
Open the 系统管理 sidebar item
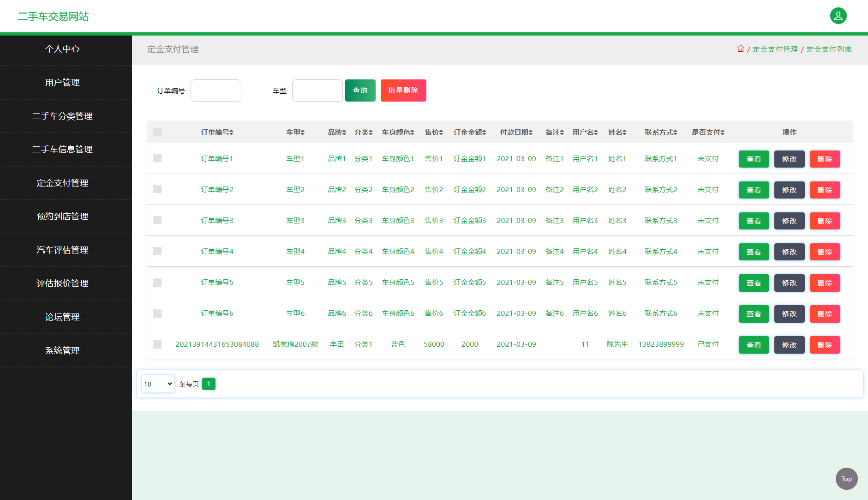[x=66, y=350]
